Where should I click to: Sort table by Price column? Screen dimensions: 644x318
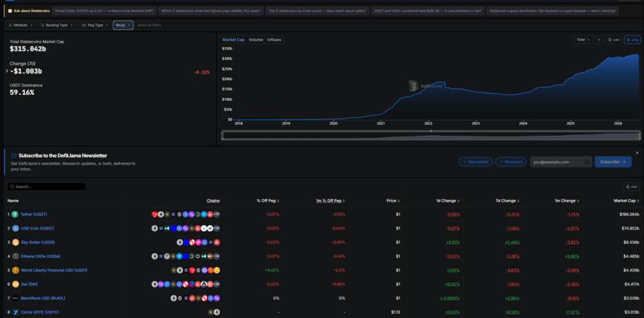coord(394,200)
